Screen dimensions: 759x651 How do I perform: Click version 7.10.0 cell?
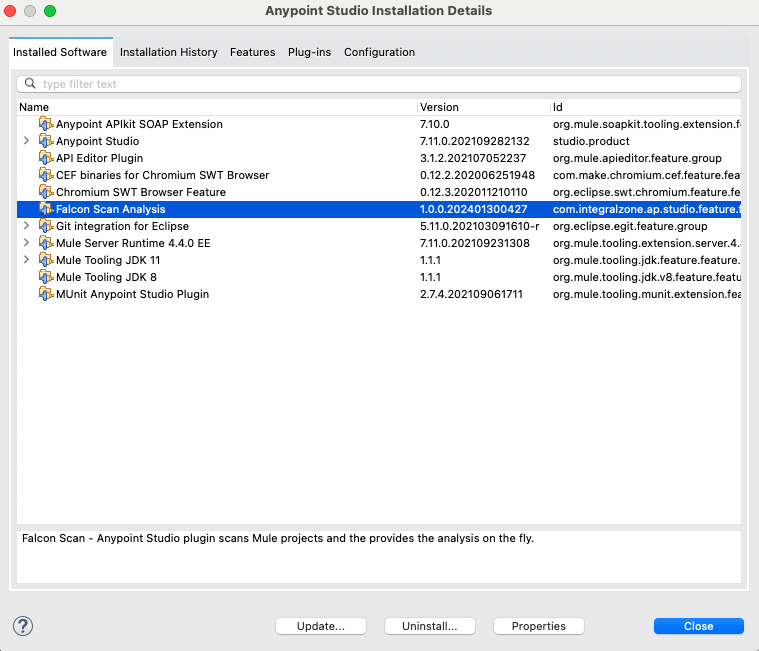pos(435,124)
